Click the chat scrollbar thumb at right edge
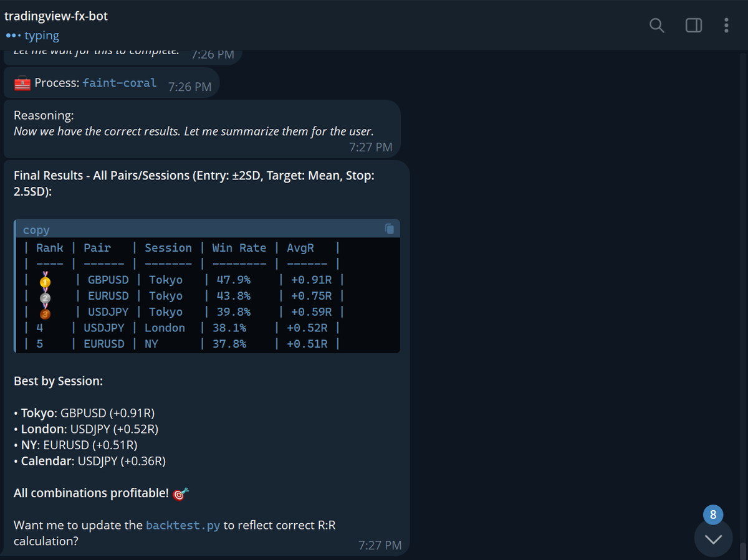This screenshot has height=560, width=748. pos(742,552)
